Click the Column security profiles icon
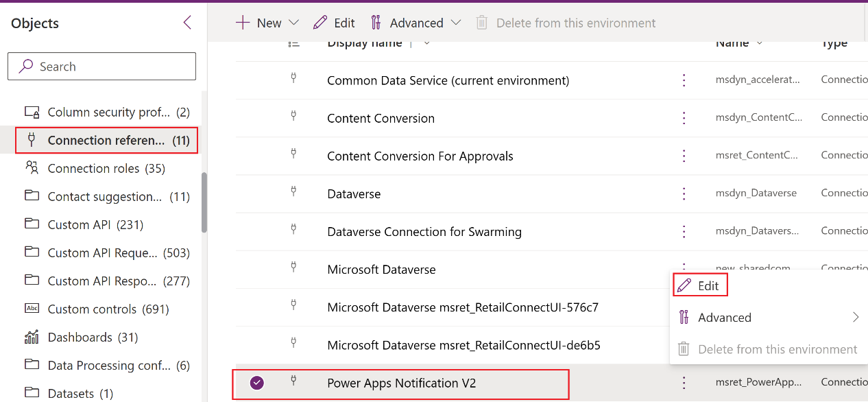The height and width of the screenshot is (402, 868). [32, 112]
